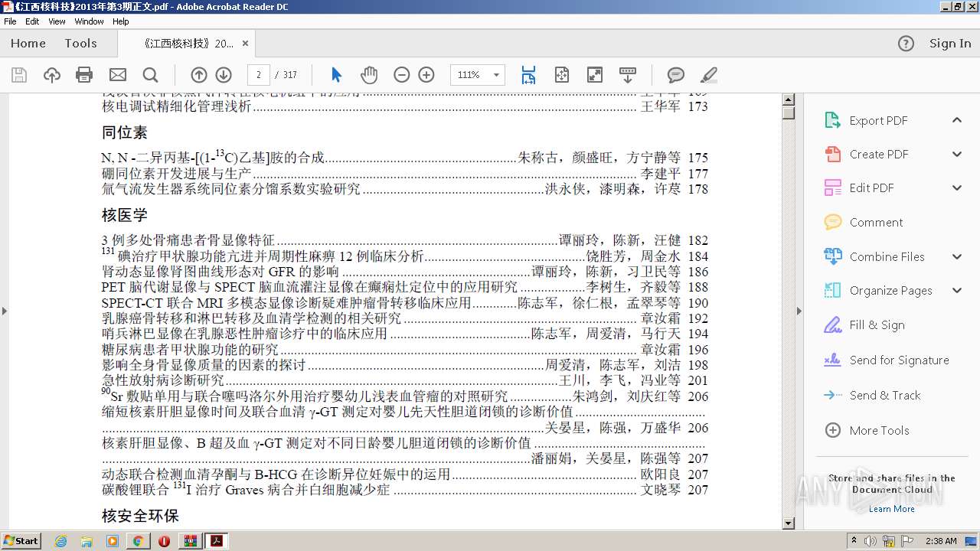This screenshot has width=980, height=551.
Task: Click the Fit width scrolling icon
Action: (x=528, y=74)
